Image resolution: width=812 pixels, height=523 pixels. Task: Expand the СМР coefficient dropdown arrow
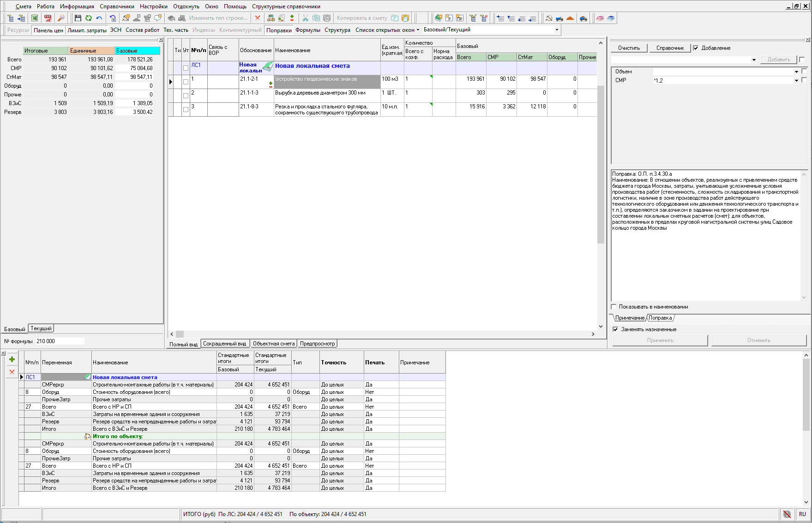click(x=796, y=81)
